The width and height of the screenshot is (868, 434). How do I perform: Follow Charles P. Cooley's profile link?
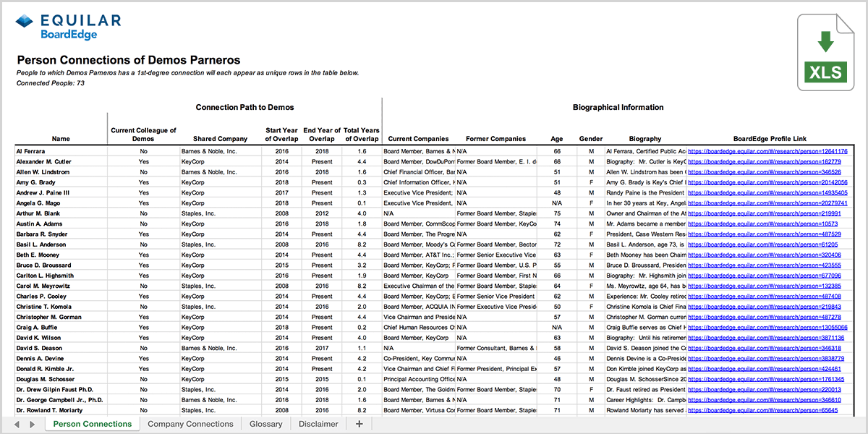click(765, 297)
